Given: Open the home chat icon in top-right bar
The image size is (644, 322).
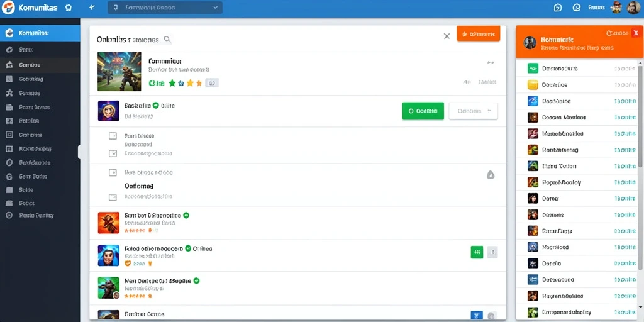Looking at the screenshot, I should click(x=558, y=8).
